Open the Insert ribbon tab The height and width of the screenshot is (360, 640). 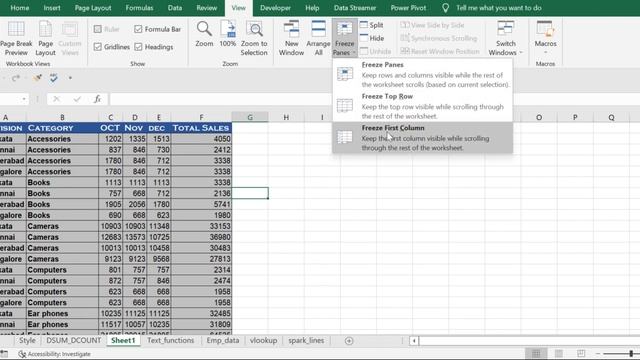coord(52,8)
